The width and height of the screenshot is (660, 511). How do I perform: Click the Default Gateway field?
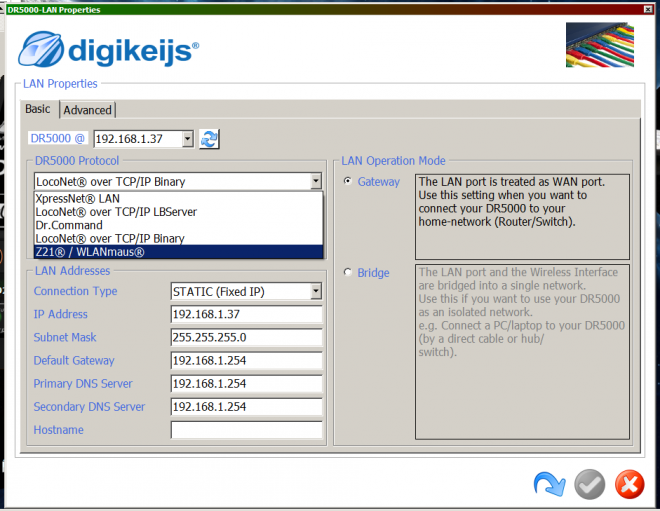[246, 361]
